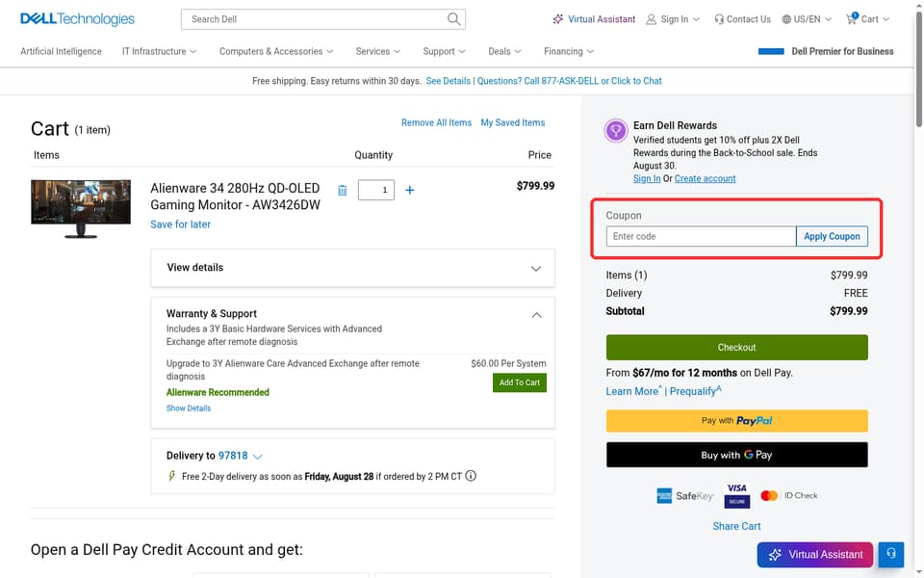Screen dimensions: 924x578
Task: Click the Alienware monitor thumbnail
Action: point(81,209)
